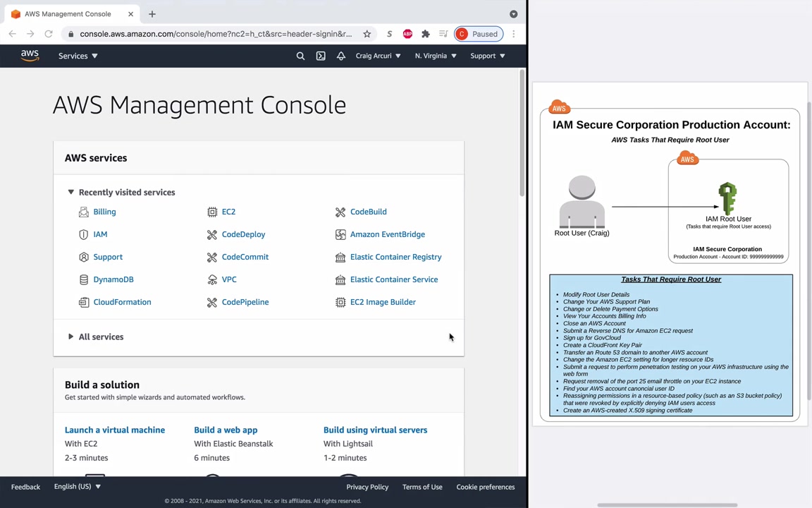
Task: Go back to the previous page
Action: coord(13,34)
